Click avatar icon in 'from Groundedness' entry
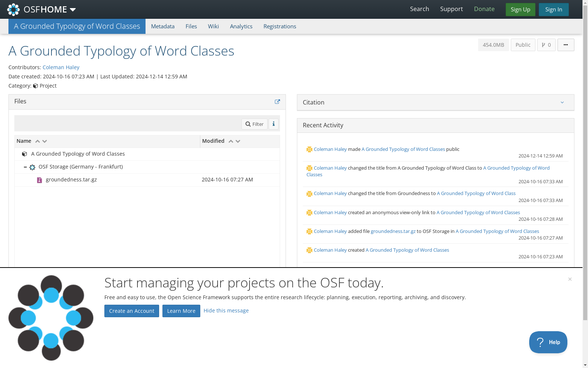Screen dimensions: 588x368 coord(309,194)
